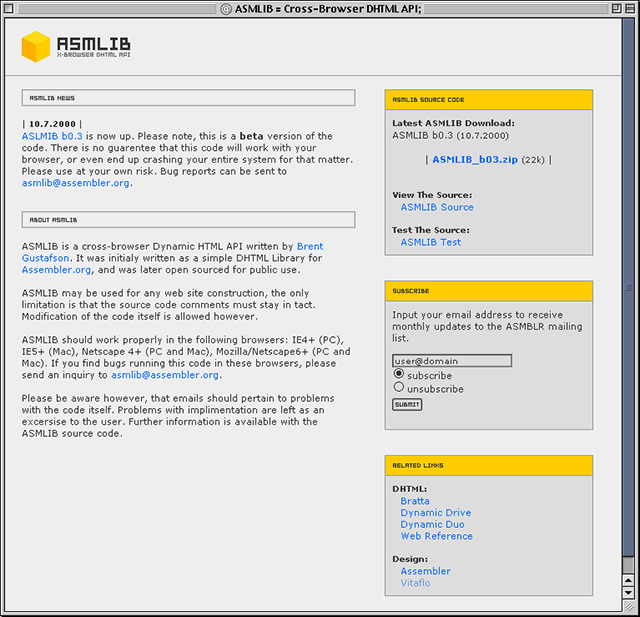640x617 pixels.
Task: Click the About ASMLIB section header
Action: click(189, 220)
